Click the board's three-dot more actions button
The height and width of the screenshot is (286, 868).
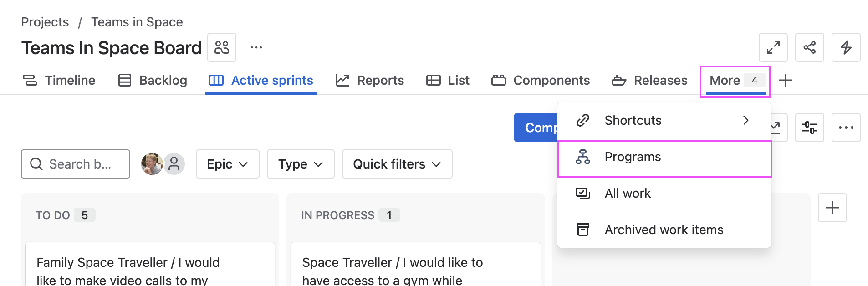point(846,128)
